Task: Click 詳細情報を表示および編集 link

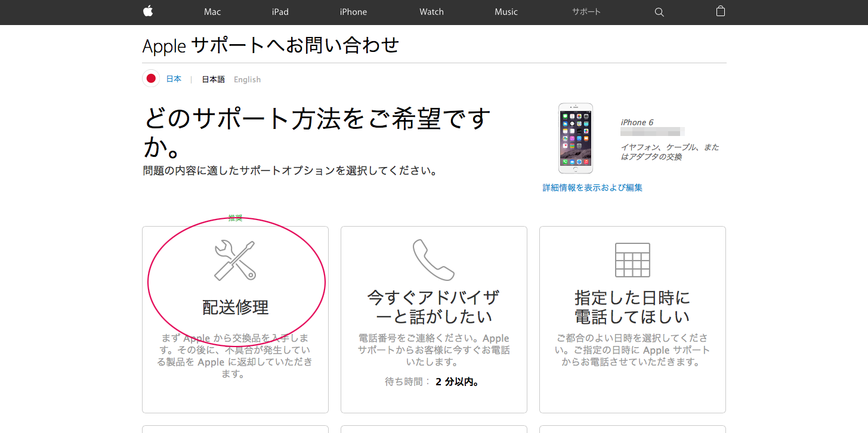Action: click(592, 187)
